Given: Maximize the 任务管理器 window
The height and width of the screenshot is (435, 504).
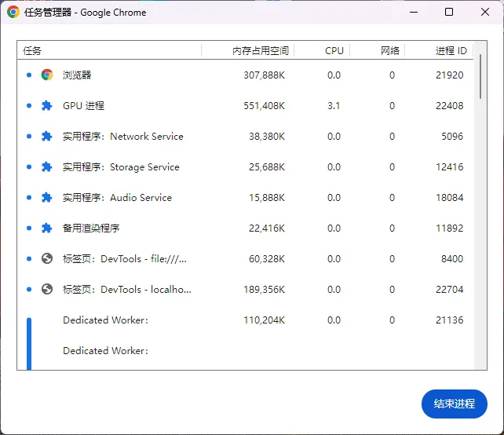Looking at the screenshot, I should 449,13.
